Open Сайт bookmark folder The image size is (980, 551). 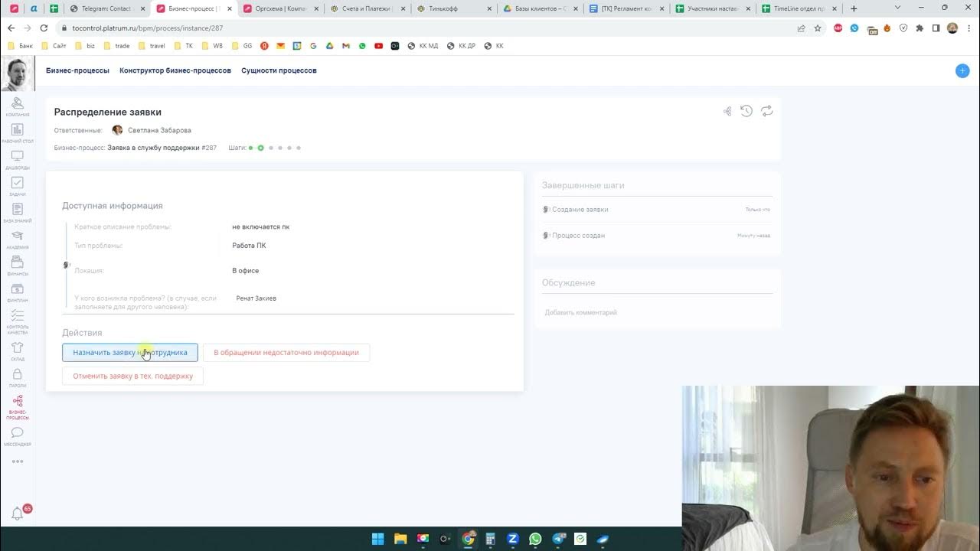[x=54, y=46]
